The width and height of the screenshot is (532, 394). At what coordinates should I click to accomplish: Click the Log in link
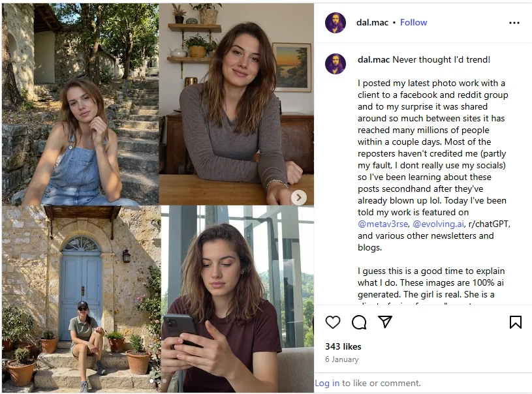click(x=327, y=383)
